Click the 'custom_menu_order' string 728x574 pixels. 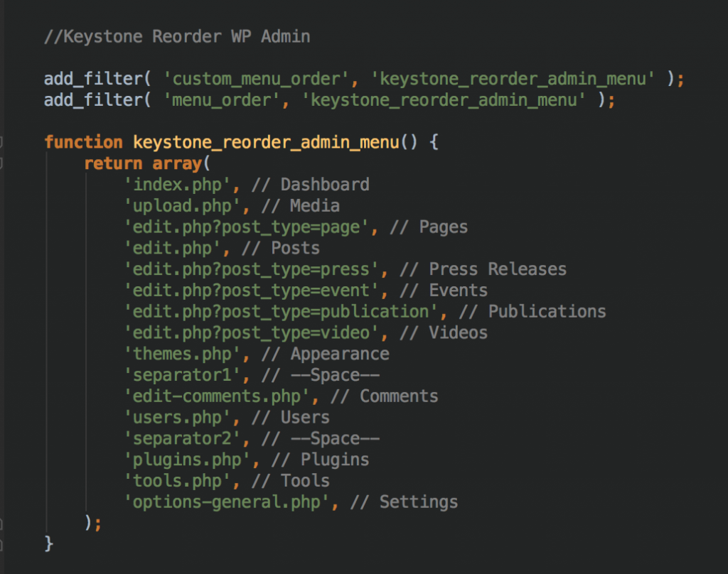coord(256,79)
